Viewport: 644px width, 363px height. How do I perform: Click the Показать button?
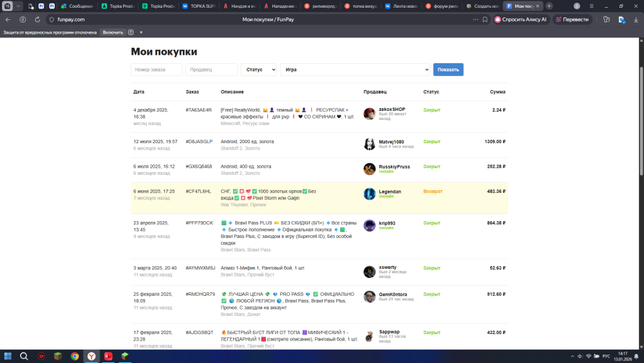point(448,70)
